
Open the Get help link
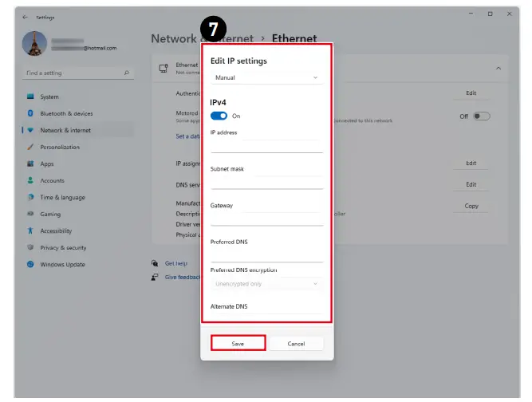pyautogui.click(x=175, y=262)
